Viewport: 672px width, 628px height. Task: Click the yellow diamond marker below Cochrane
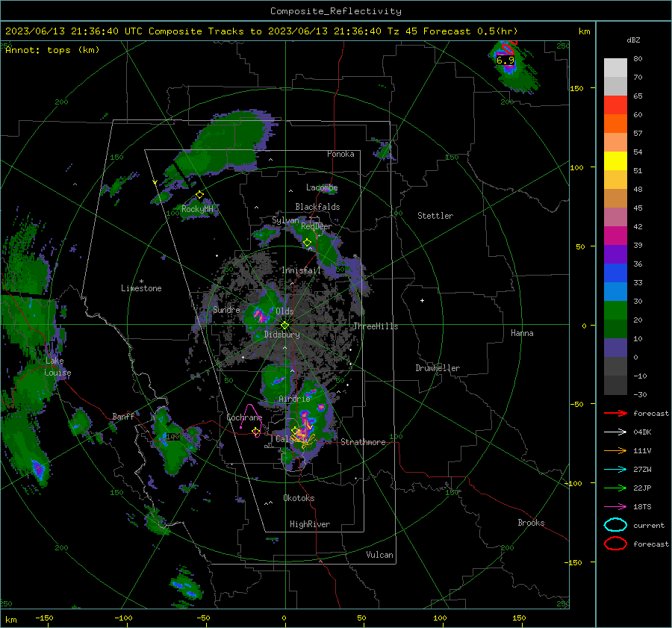(x=256, y=432)
